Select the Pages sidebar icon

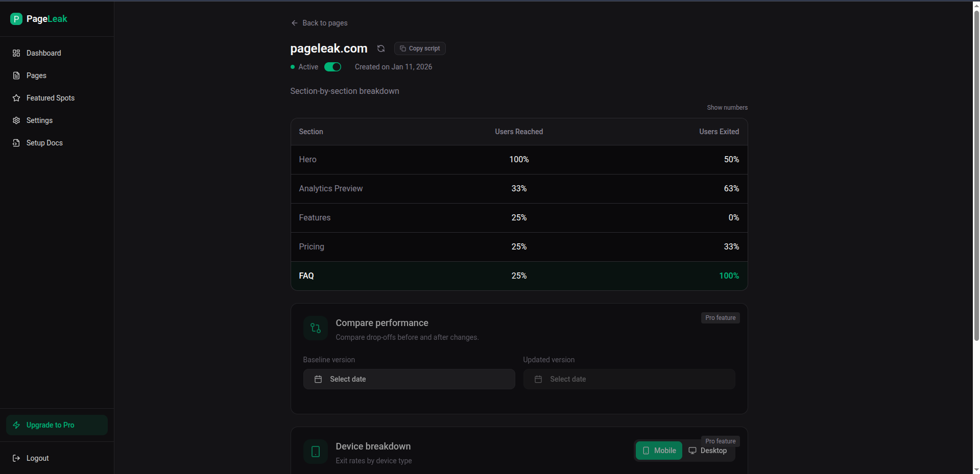(17, 76)
